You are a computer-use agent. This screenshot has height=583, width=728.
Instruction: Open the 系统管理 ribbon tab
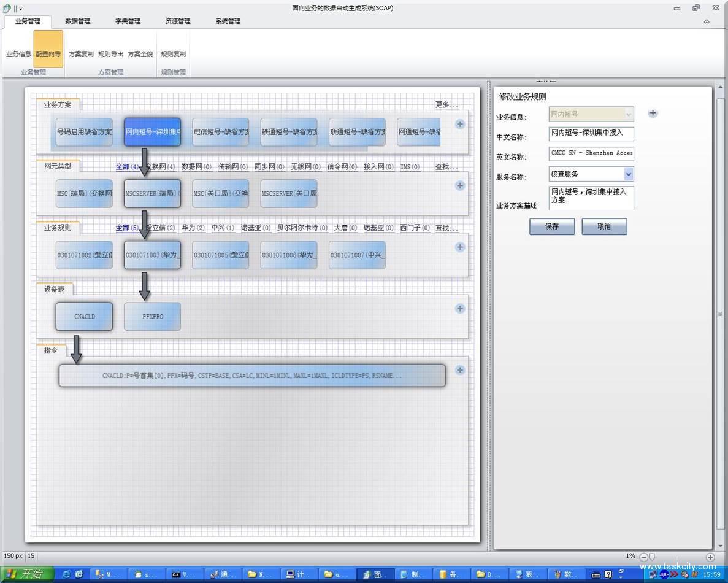click(x=228, y=21)
